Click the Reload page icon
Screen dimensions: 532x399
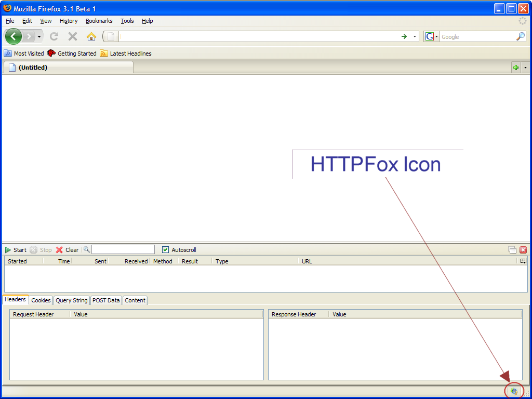pyautogui.click(x=54, y=36)
